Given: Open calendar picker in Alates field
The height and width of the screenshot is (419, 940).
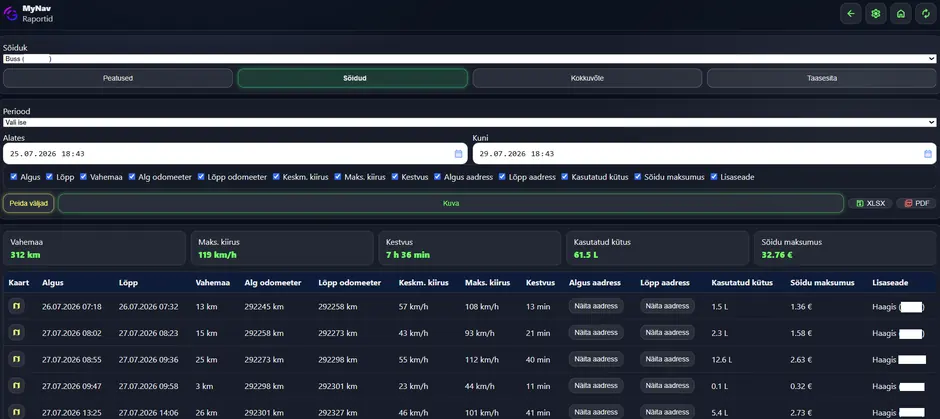Looking at the screenshot, I should pos(459,154).
